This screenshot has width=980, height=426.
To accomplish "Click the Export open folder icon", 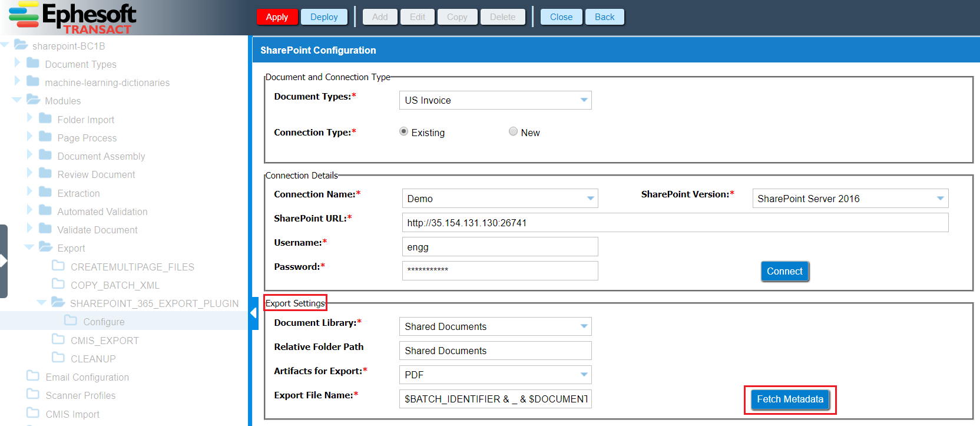I will click(x=46, y=247).
